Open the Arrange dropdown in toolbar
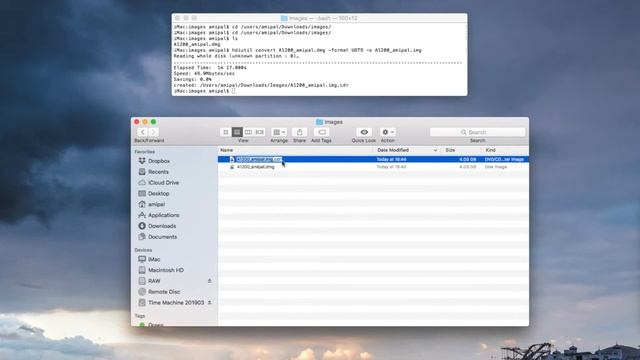Viewport: 640px width, 360px height. pyautogui.click(x=279, y=132)
